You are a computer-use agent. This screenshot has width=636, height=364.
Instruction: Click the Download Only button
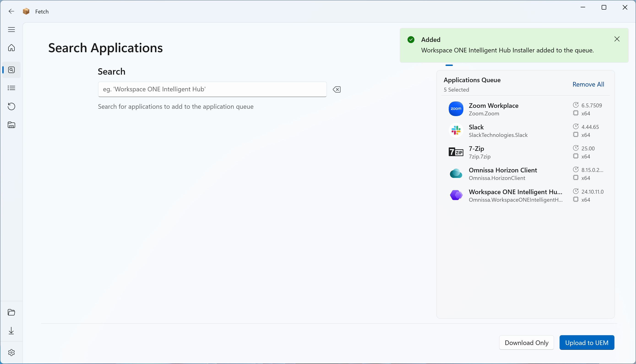point(526,342)
